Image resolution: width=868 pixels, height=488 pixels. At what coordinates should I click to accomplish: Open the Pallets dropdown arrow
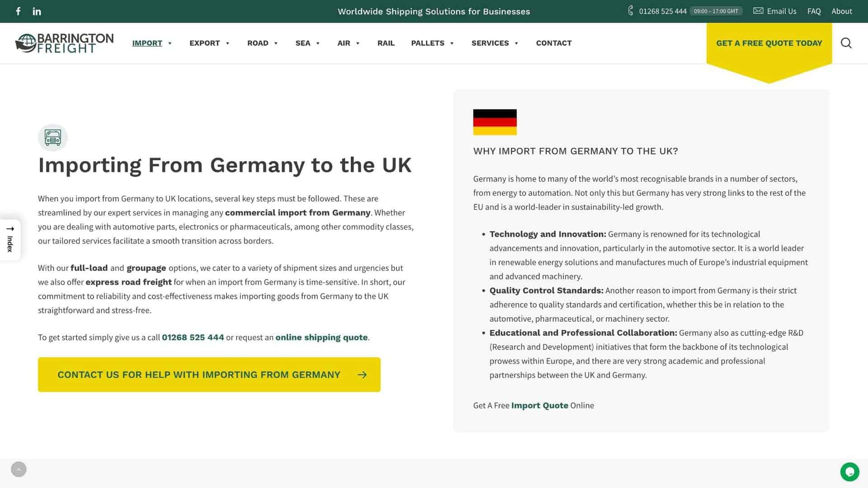452,43
